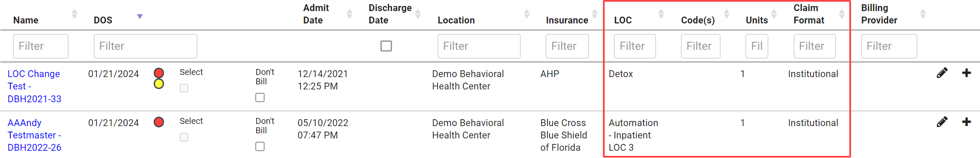The height and width of the screenshot is (158, 980).
Task: Click the Claim Format column header
Action: click(809, 14)
